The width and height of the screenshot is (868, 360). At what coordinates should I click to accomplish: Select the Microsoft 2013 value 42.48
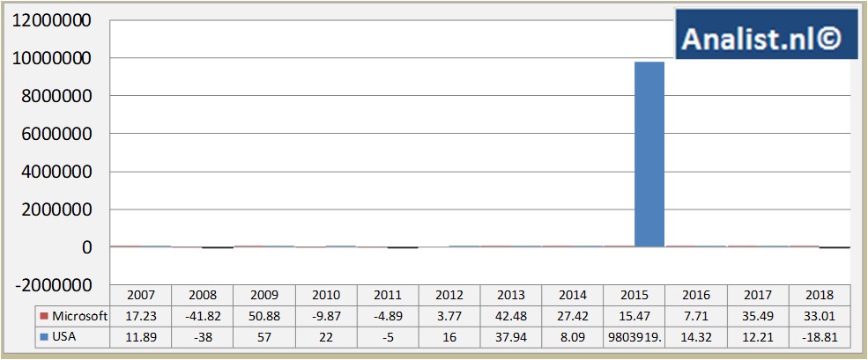coord(511,316)
